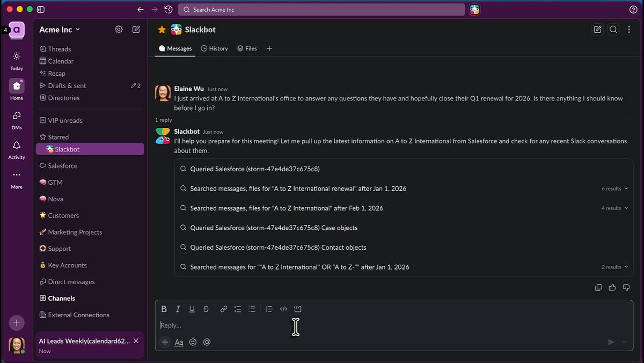Viewport: 644px width, 363px height.
Task: Toggle bold formatting in reply box
Action: (164, 309)
